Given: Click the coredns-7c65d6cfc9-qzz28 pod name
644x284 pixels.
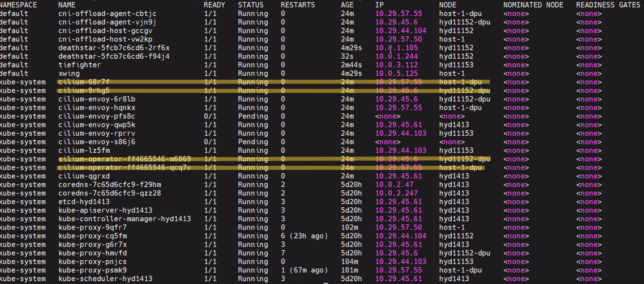Looking at the screenshot, I should pyautogui.click(x=110, y=193).
